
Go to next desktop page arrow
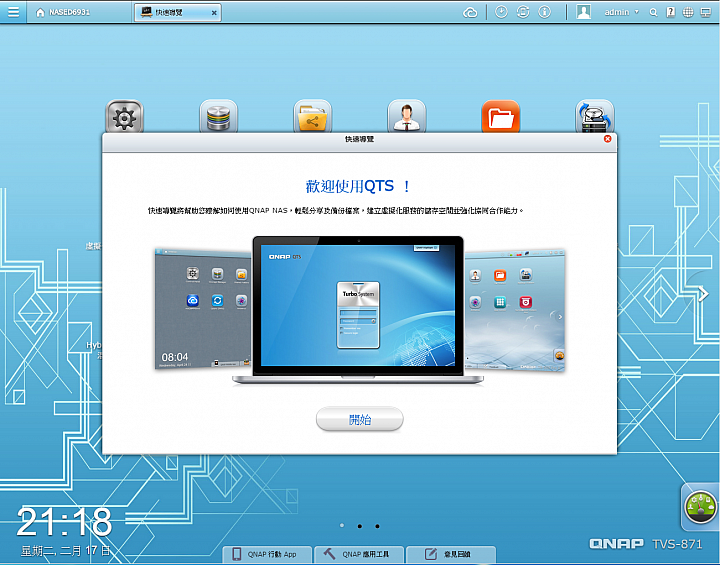[703, 294]
